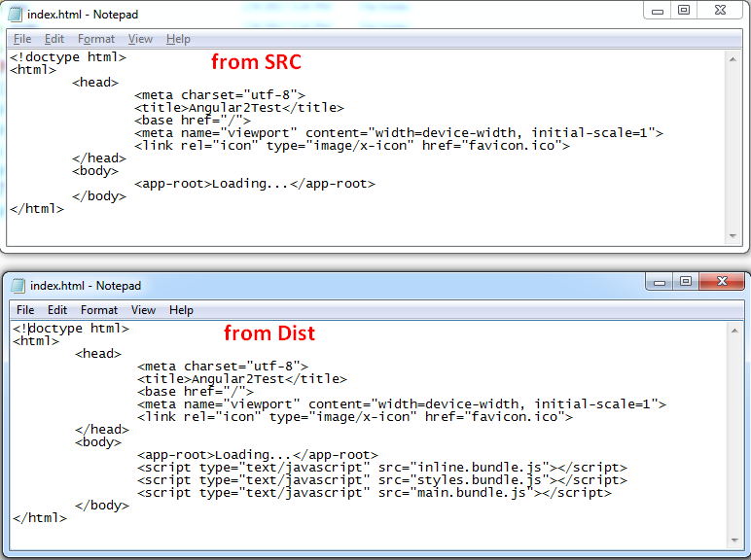Click the styles.bundle.js script line
751x560 pixels.
[382, 480]
